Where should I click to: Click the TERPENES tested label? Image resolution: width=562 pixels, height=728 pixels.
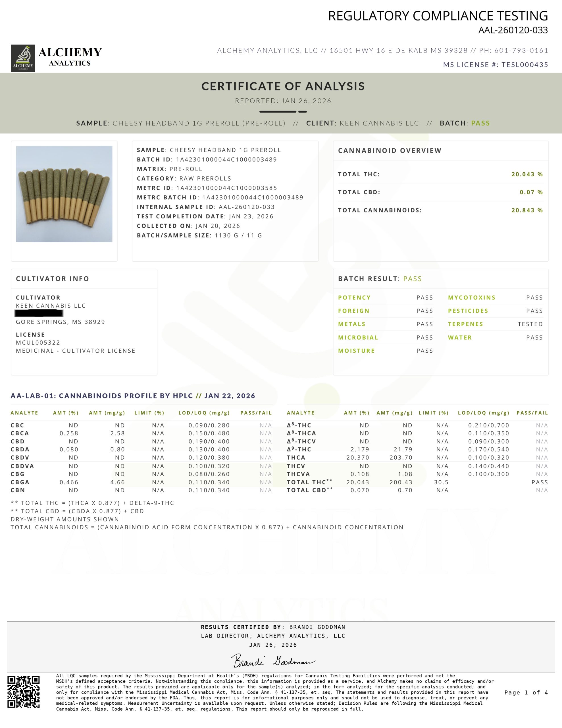pos(465,324)
